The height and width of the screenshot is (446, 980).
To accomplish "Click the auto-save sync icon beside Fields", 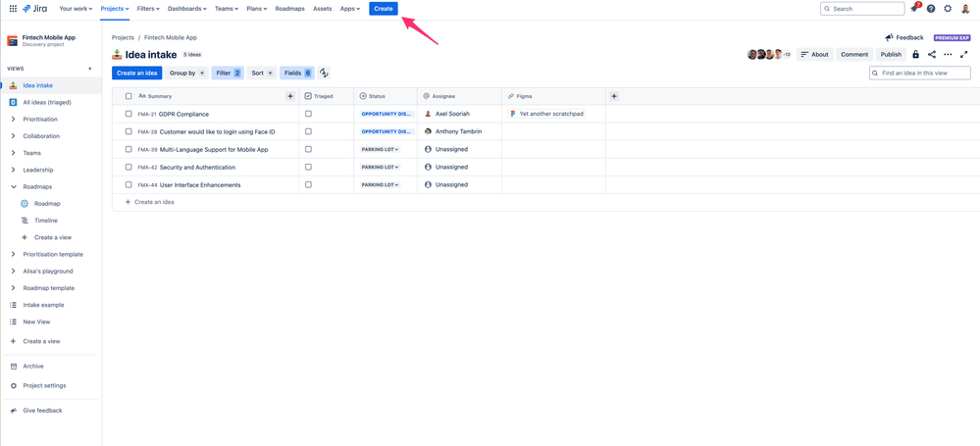I will [324, 74].
